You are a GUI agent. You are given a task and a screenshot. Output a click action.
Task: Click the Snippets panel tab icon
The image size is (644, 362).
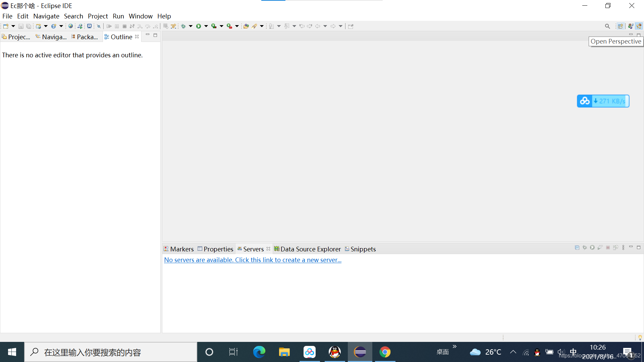tap(347, 248)
